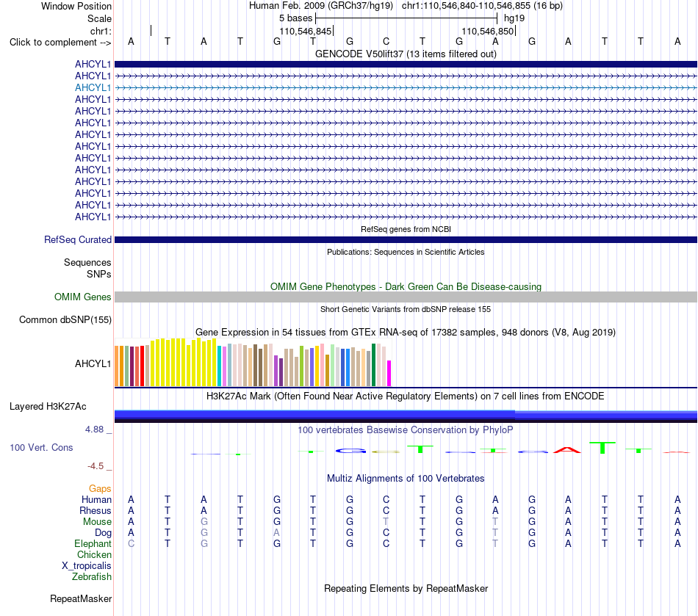The width and height of the screenshot is (698, 616).
Task: Select the "Dog" alignment row label
Action: click(103, 533)
